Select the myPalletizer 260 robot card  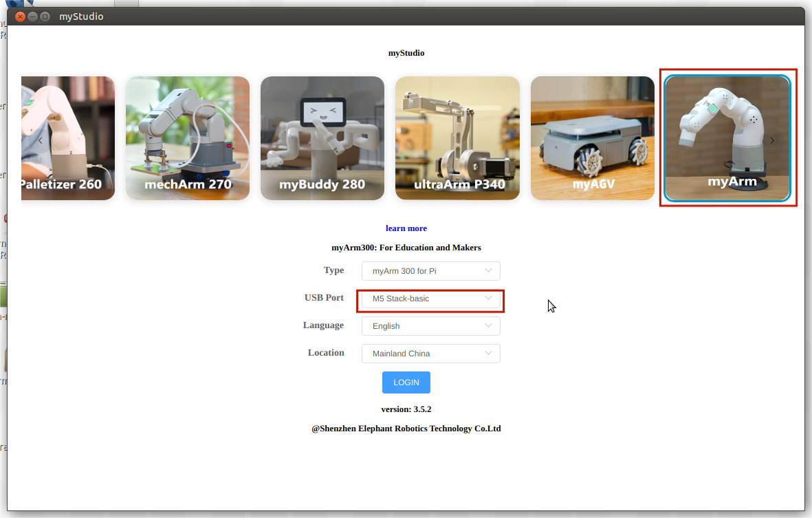(x=68, y=138)
